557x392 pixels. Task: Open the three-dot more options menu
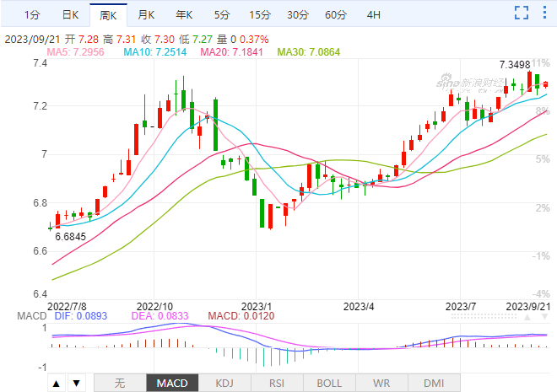tap(544, 13)
